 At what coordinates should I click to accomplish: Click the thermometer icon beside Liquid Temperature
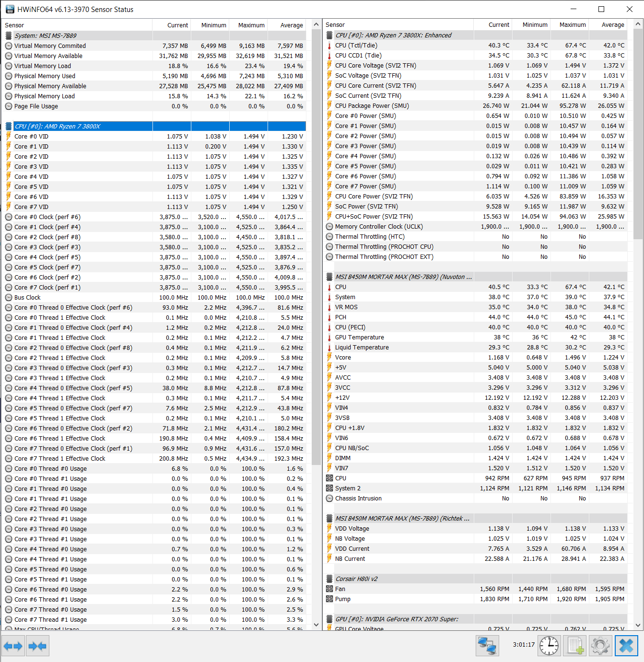tap(329, 348)
